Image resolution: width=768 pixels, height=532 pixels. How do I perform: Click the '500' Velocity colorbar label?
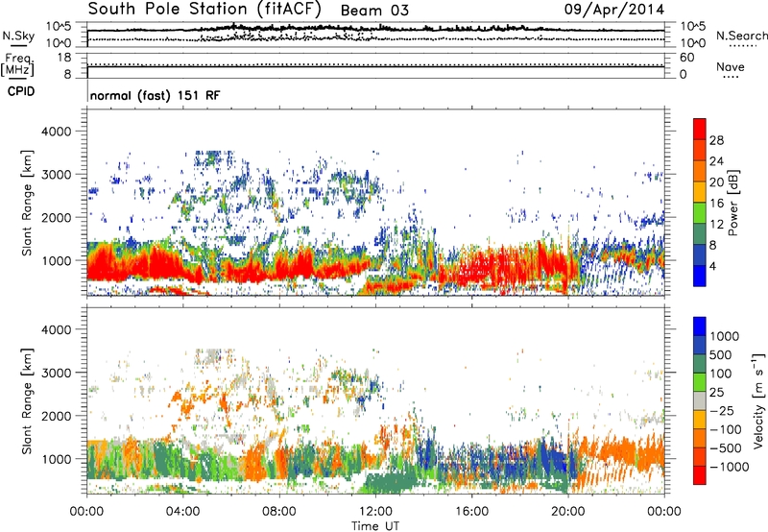coord(721,354)
